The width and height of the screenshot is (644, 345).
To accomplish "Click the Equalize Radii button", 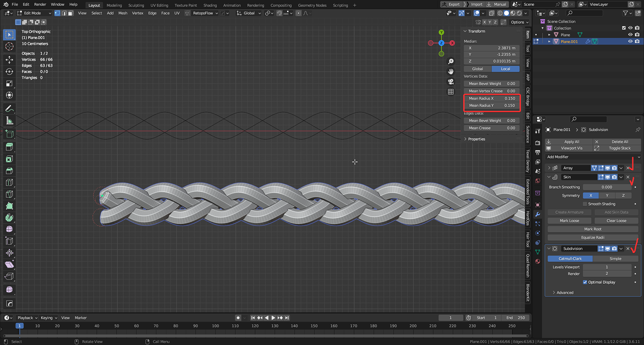I will pyautogui.click(x=593, y=238).
